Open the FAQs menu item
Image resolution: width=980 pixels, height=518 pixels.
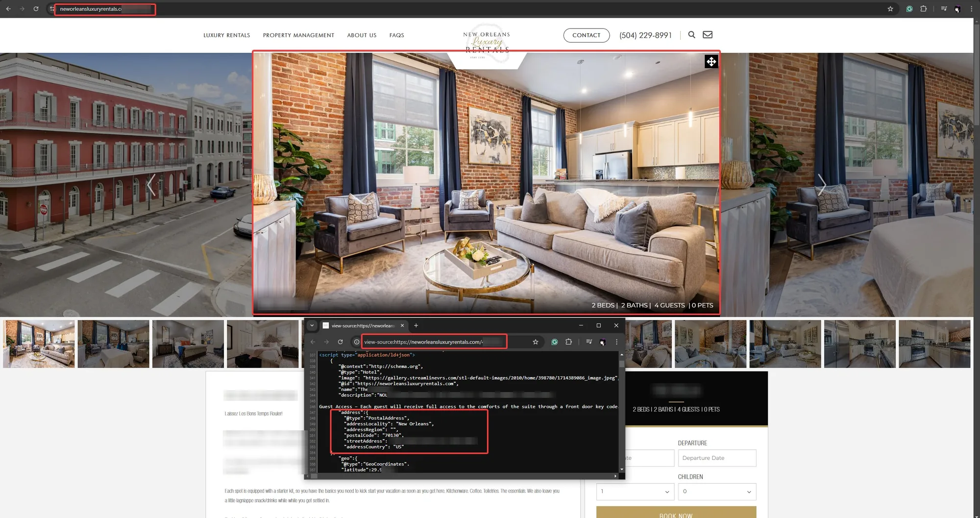(x=396, y=35)
